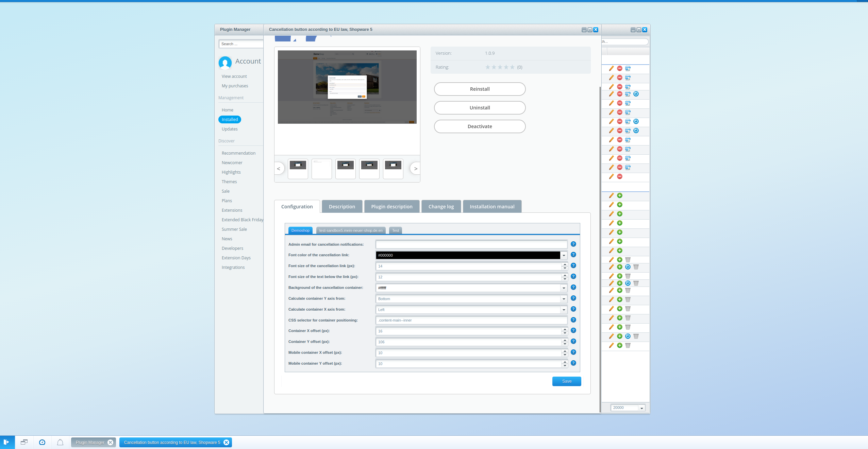Close the Plugin Manager taskbar entry
This screenshot has height=449, width=868.
coord(110,442)
